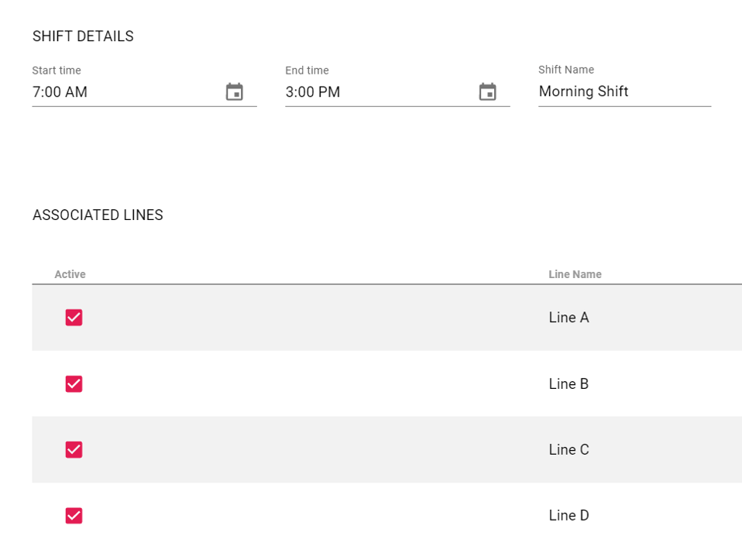Click the SHIFT DETAILS section heading
Image resolution: width=742 pixels, height=560 pixels.
[x=83, y=36]
